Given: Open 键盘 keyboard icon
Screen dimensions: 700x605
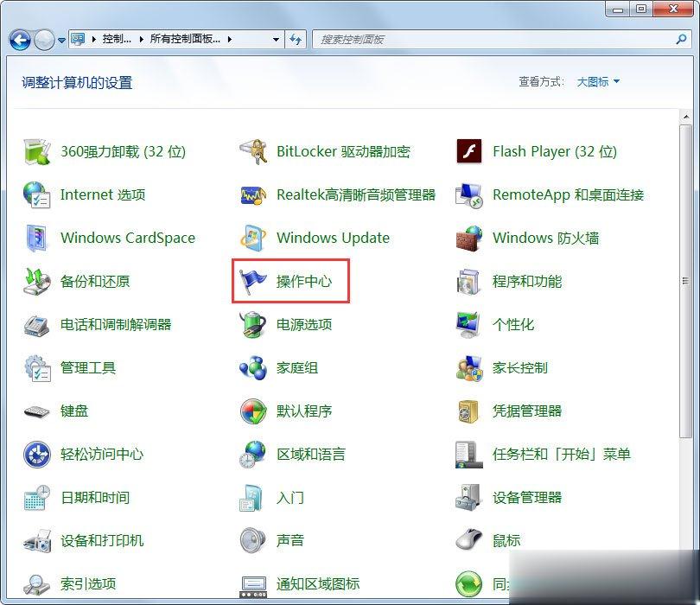Looking at the screenshot, I should [x=37, y=411].
